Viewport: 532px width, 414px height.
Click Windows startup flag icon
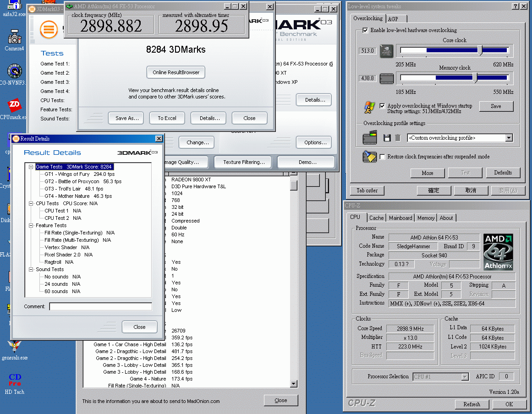369,107
